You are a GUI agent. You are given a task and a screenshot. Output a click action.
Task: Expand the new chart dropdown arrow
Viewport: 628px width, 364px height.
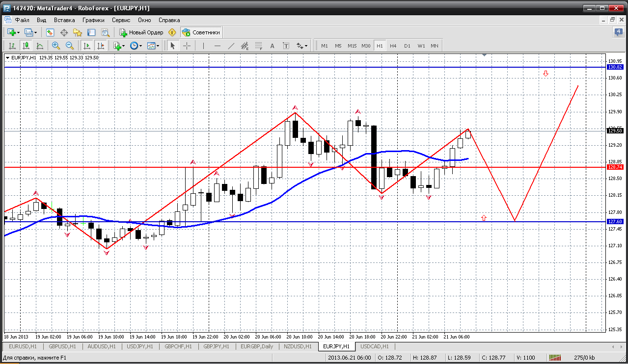(19, 32)
